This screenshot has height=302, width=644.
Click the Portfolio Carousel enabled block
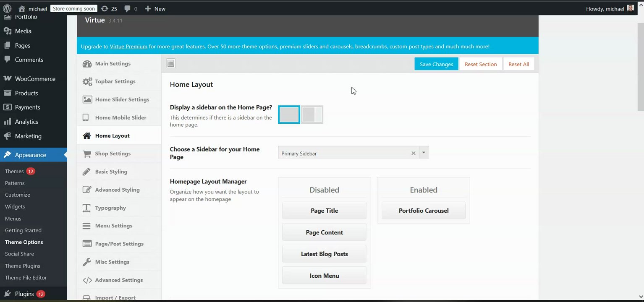coord(424,211)
